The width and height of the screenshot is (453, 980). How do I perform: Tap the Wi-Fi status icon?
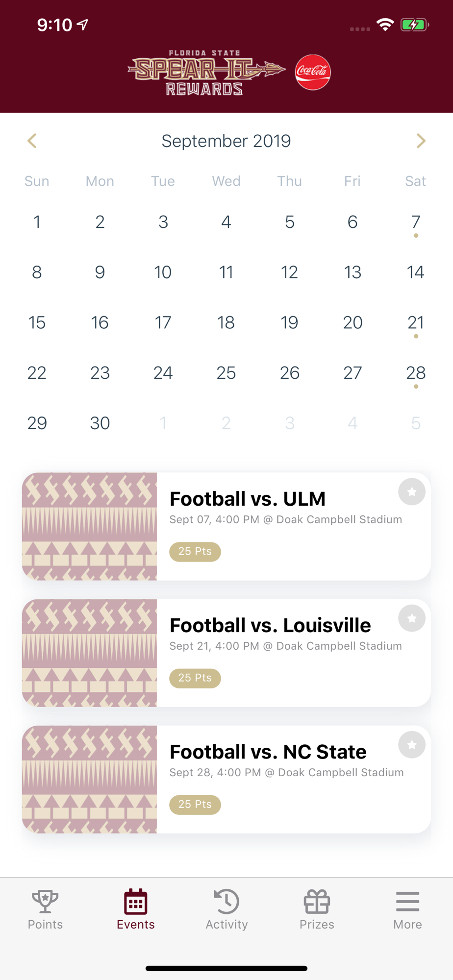click(x=385, y=24)
